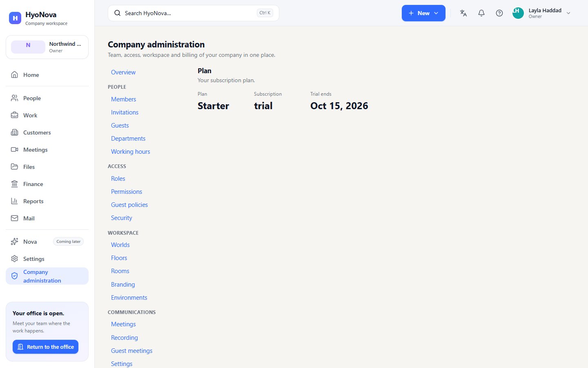Screen dimensions: 588x368
Task: Click the HyoNova logo icon
Action: [15, 18]
